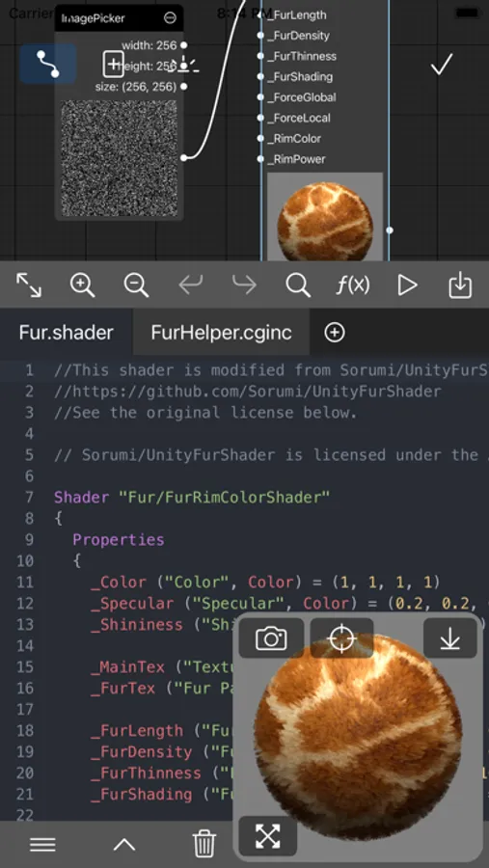Collapse the code editor with up chevron
The image size is (489, 868).
point(124,845)
